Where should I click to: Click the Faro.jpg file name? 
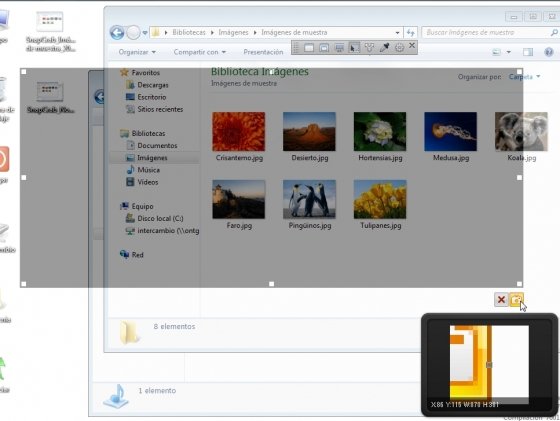(x=239, y=226)
